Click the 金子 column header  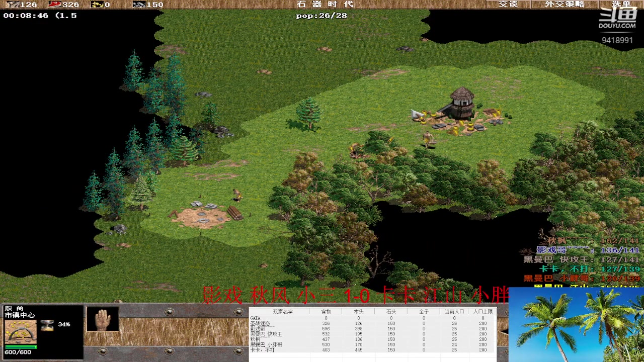point(424,312)
